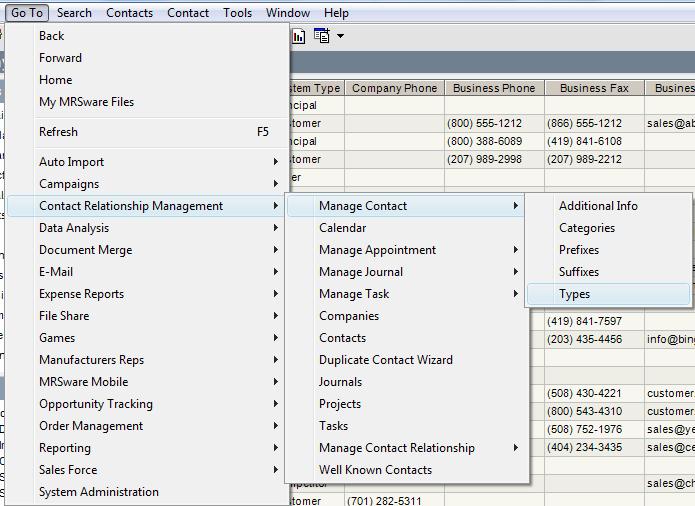
Task: Open the Go To menu
Action: click(27, 13)
